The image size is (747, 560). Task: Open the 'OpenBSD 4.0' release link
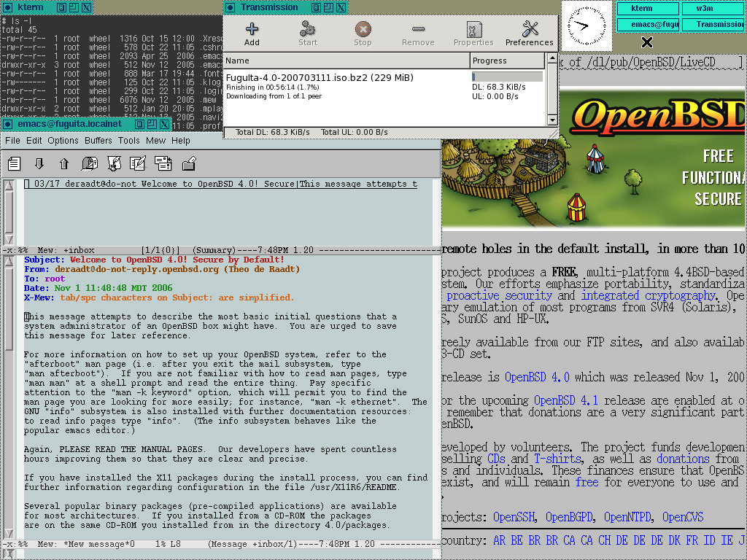click(537, 378)
